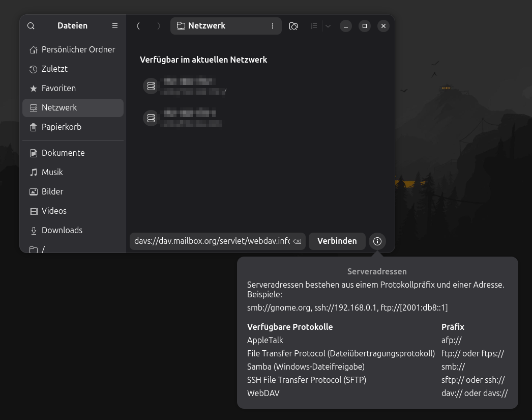Screen dimensions: 532x420
Task: Toggle the list view icon
Action: click(314, 26)
